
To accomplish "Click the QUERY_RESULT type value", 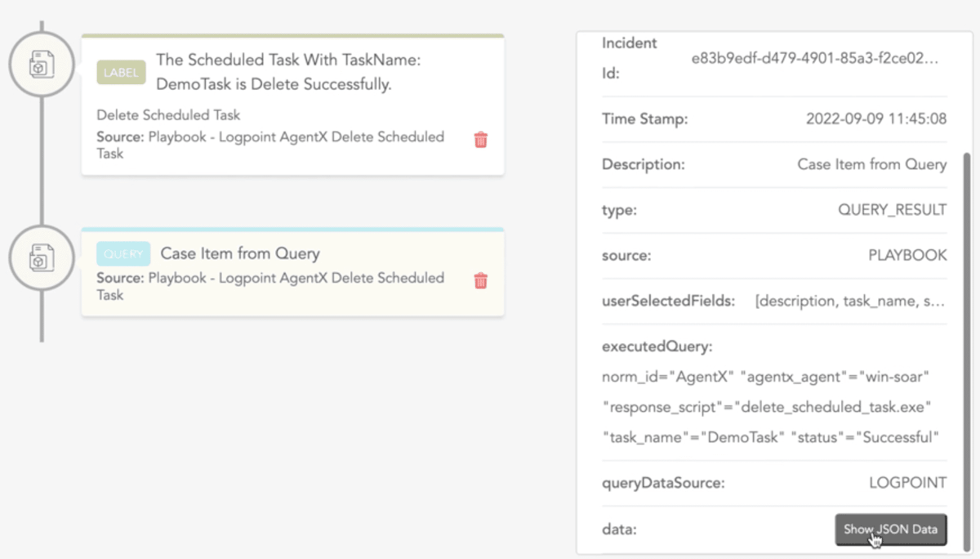I will click(892, 210).
